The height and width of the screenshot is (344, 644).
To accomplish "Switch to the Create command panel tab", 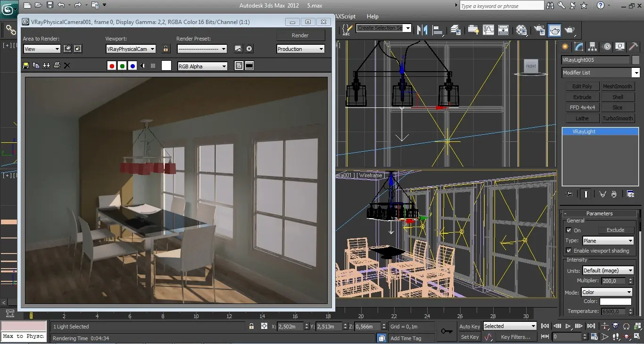I will point(565,47).
